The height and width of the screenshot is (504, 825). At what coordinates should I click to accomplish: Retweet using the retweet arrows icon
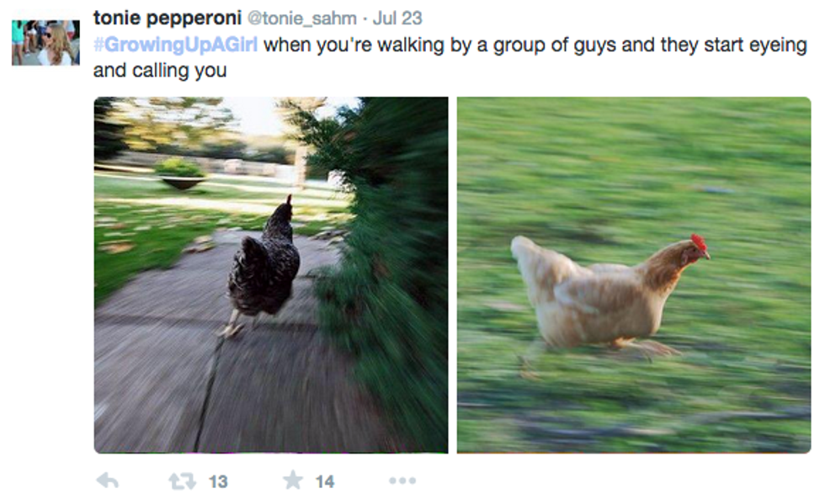pos(182,480)
